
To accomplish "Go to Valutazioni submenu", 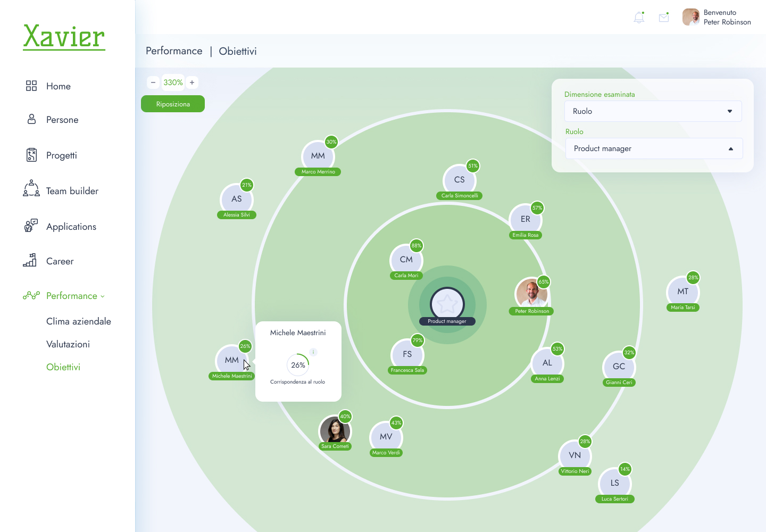I will [68, 344].
